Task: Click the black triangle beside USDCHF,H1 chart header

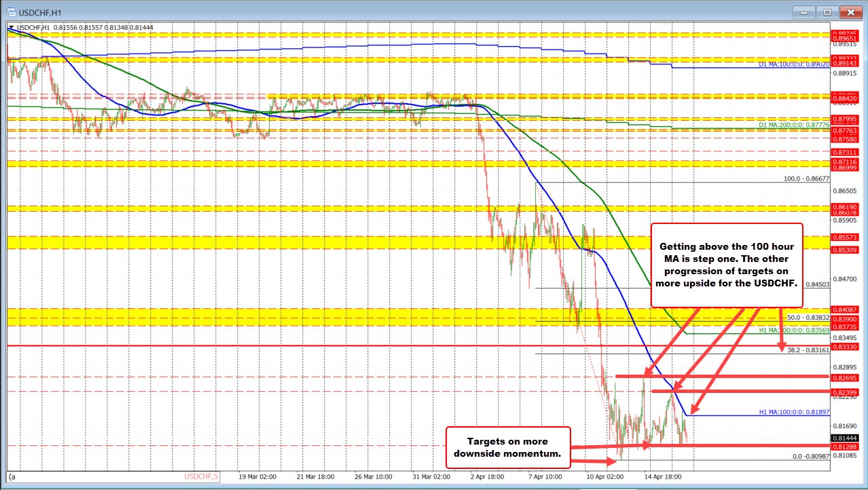Action: pyautogui.click(x=11, y=27)
